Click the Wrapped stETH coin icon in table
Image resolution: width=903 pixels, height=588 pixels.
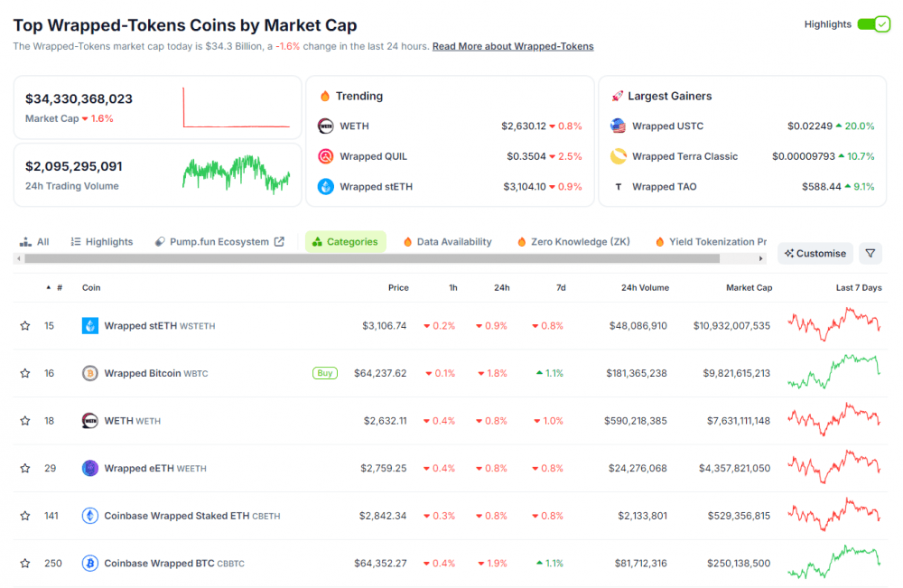(x=90, y=326)
